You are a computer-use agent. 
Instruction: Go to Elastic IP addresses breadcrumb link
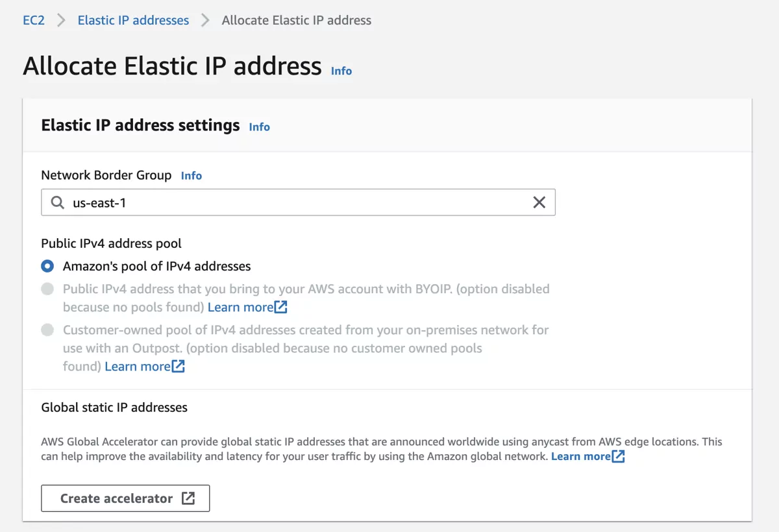[x=132, y=20]
